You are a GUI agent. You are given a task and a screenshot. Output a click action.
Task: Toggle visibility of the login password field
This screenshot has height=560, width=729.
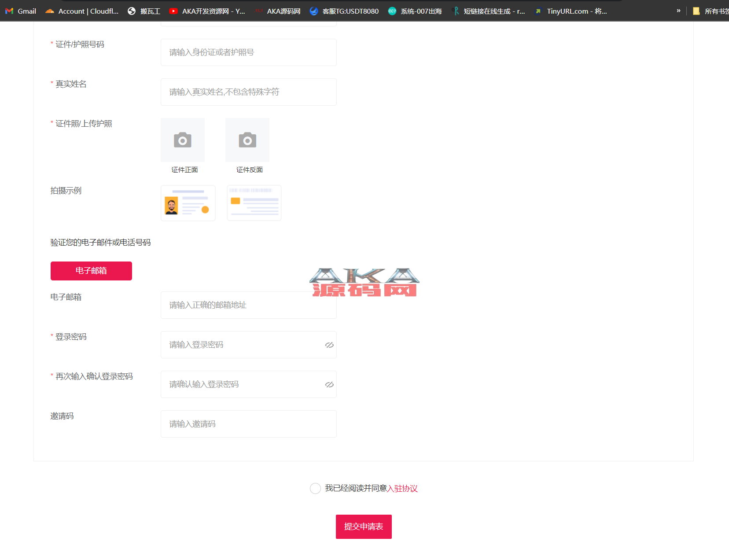coord(329,345)
